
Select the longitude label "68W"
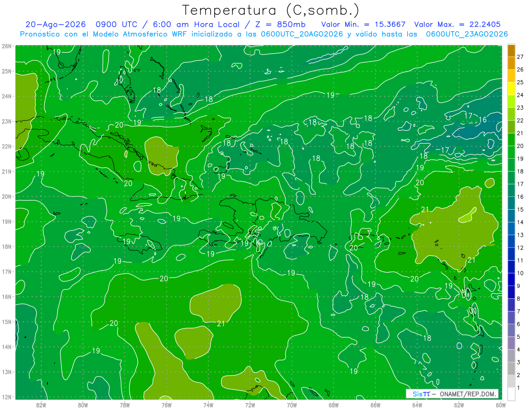coord(333,404)
